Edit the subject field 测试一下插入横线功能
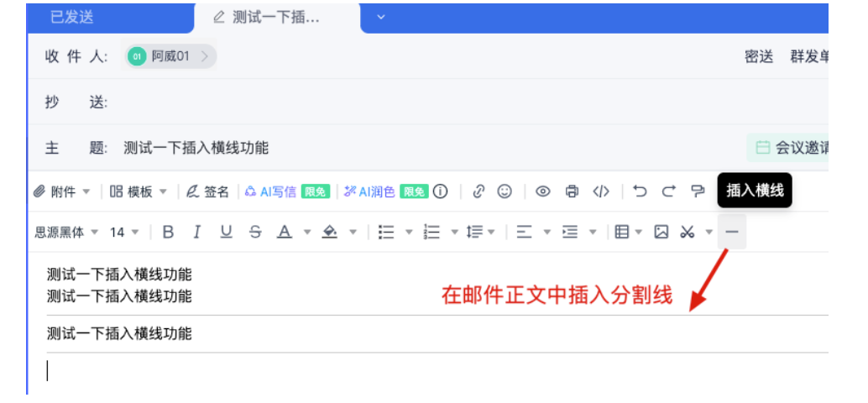The height and width of the screenshot is (403, 868). click(x=196, y=148)
